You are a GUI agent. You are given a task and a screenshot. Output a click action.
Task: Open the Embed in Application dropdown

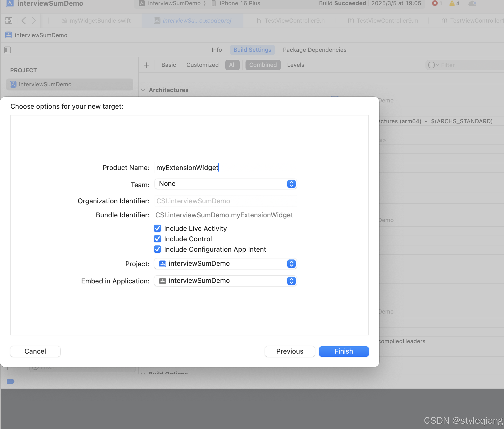click(x=226, y=281)
